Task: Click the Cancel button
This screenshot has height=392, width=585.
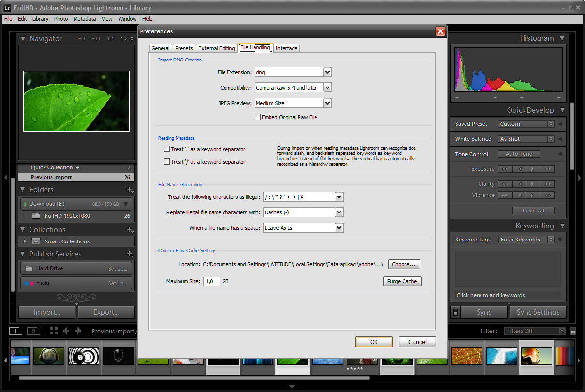Action: point(418,342)
